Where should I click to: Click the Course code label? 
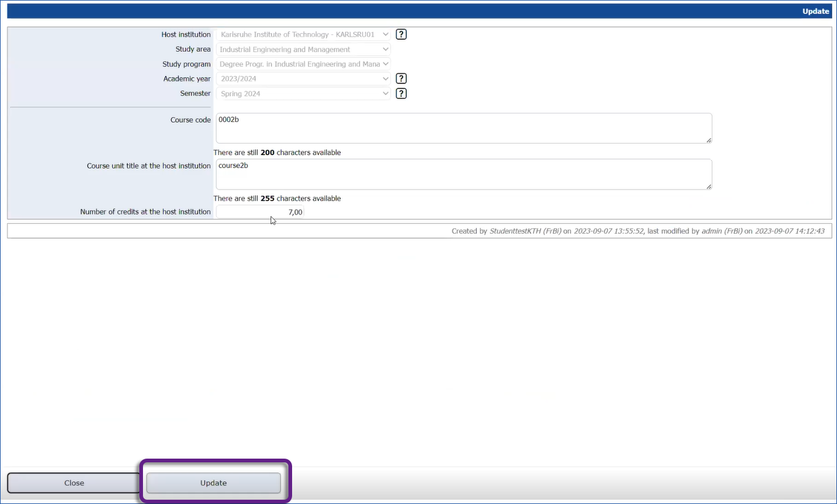tap(190, 120)
